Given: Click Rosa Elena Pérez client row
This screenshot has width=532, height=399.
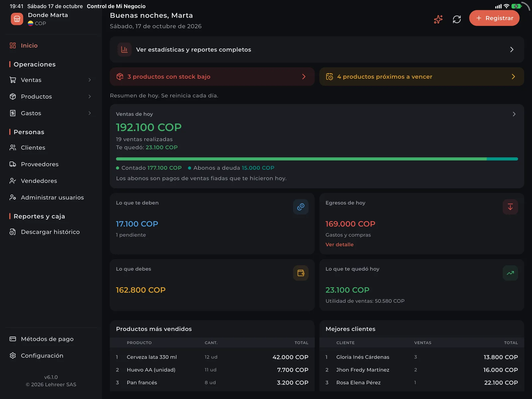Looking at the screenshot, I should coord(422,383).
